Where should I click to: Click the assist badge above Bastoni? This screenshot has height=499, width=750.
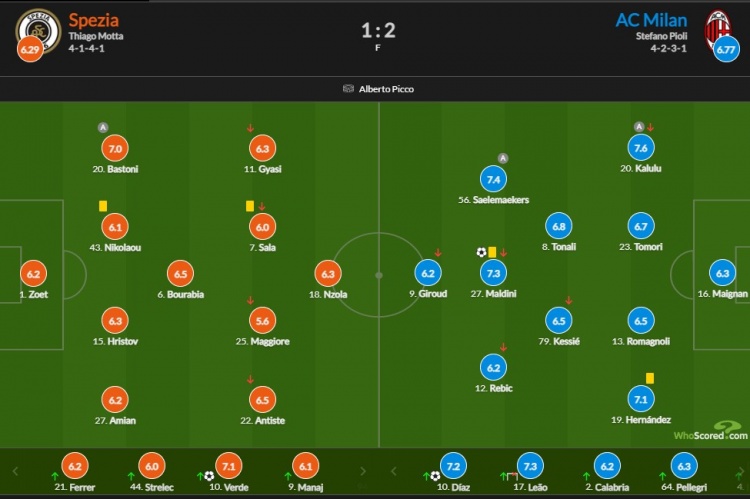click(103, 128)
